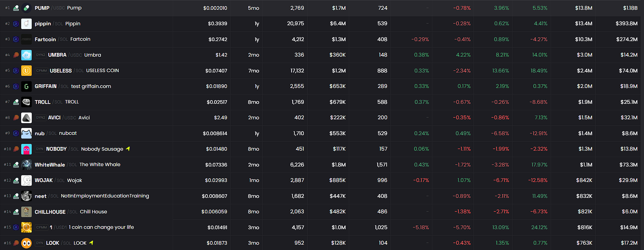This screenshot has height=250, width=644.
Task: Click the DEX icon in USELESS row
Action: pyautogui.click(x=16, y=71)
